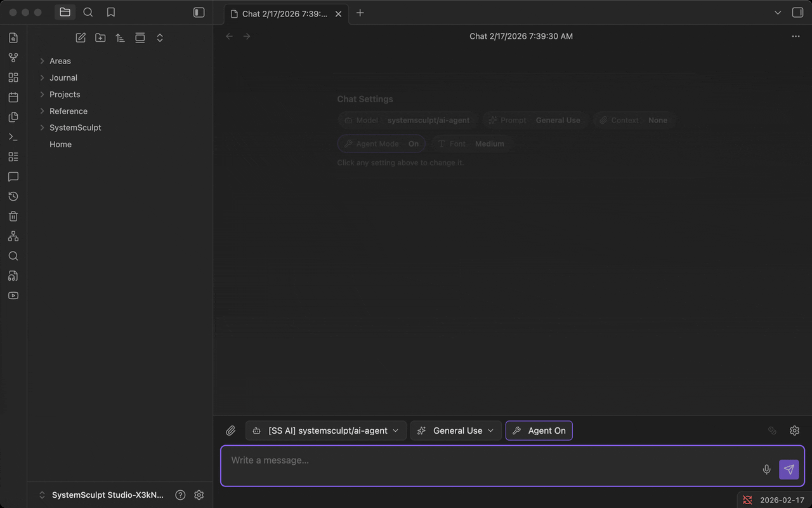
Task: Send message with paper plane button
Action: point(789,469)
